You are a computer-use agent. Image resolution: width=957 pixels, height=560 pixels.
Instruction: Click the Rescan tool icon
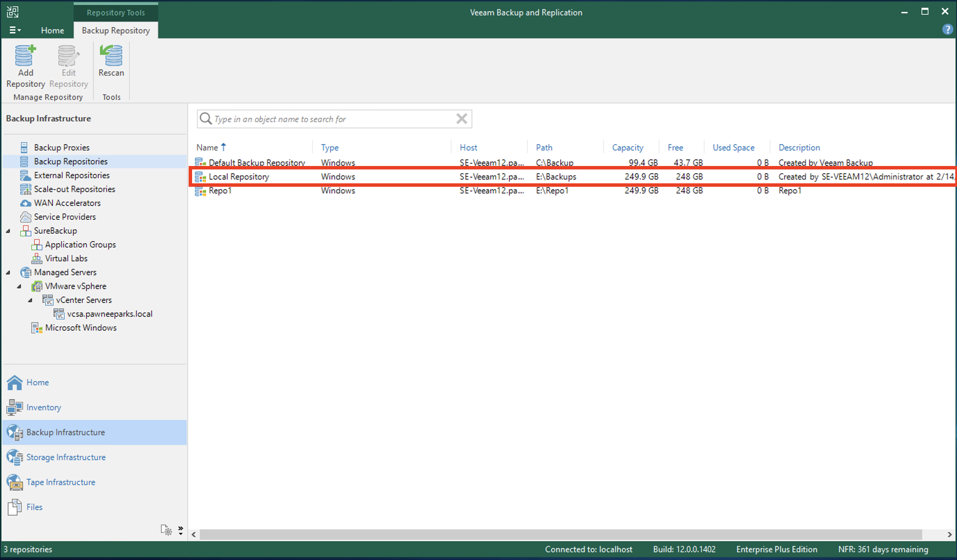(x=111, y=55)
